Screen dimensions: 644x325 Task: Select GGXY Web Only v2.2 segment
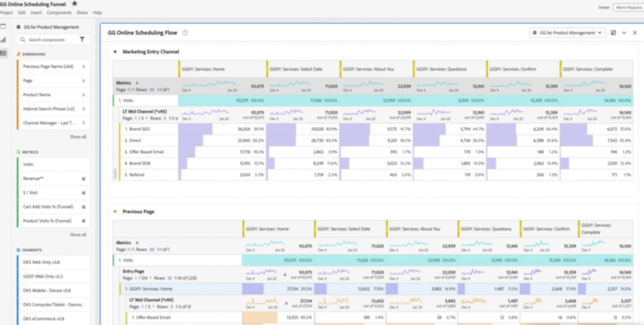point(53,276)
